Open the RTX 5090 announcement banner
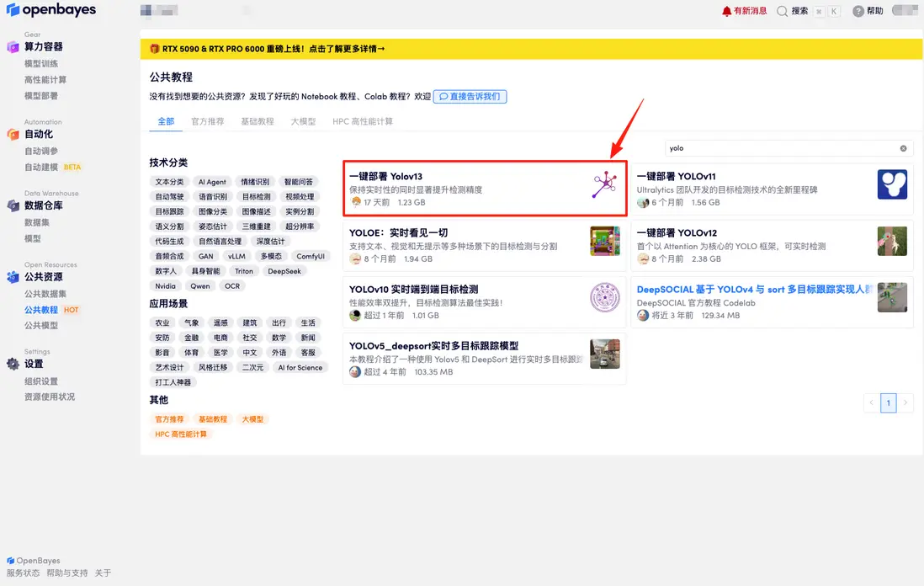 click(531, 49)
